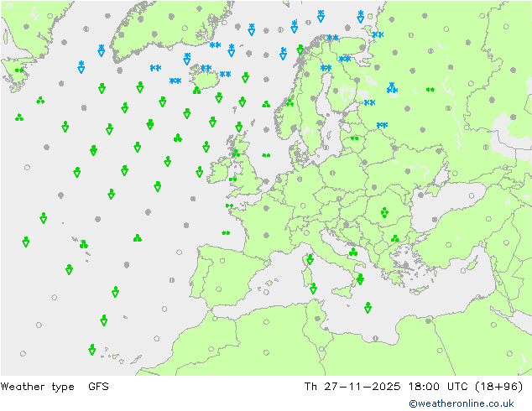
Task: Click the green rain symbol on southwest Iceland
Action: 197,91
